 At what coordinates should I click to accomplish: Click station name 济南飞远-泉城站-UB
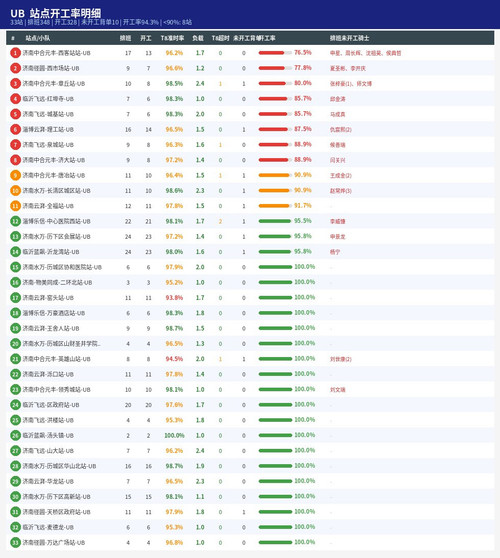(x=48, y=145)
